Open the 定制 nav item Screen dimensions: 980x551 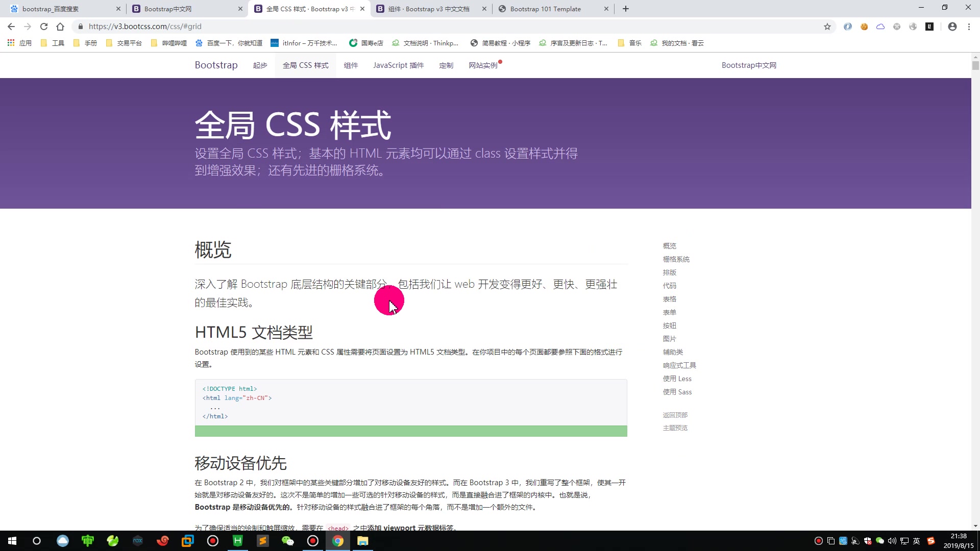446,65
